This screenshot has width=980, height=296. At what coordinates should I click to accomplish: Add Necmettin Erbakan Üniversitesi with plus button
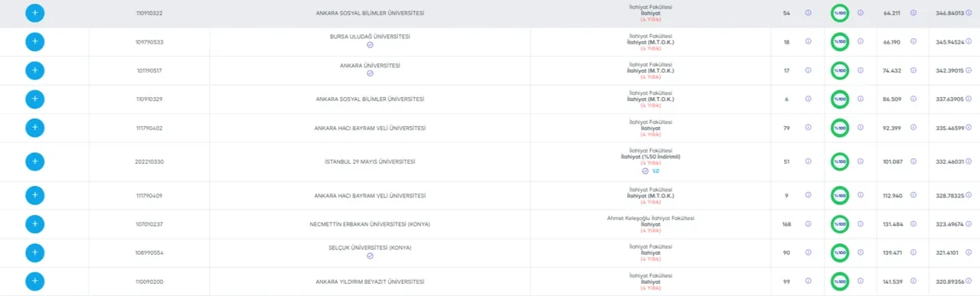pyautogui.click(x=35, y=223)
